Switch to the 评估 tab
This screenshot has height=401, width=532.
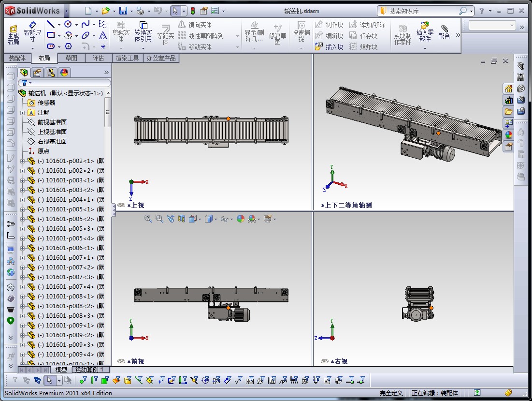click(x=99, y=59)
